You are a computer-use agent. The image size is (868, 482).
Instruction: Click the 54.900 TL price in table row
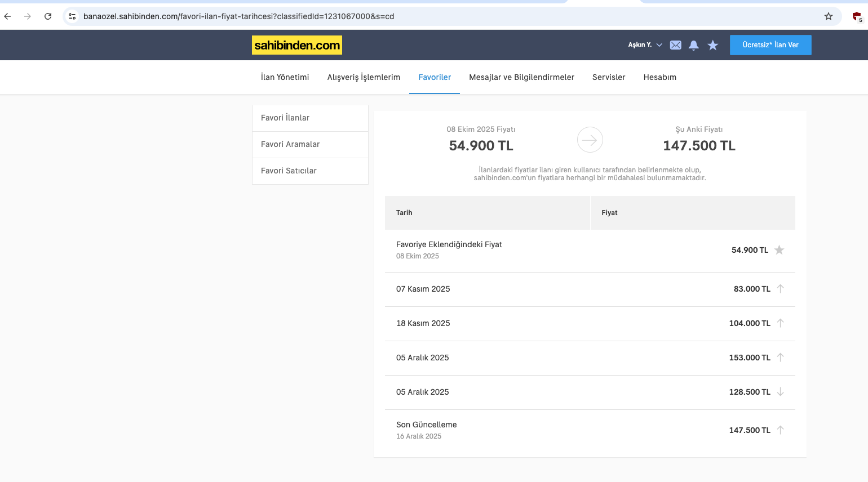(750, 250)
